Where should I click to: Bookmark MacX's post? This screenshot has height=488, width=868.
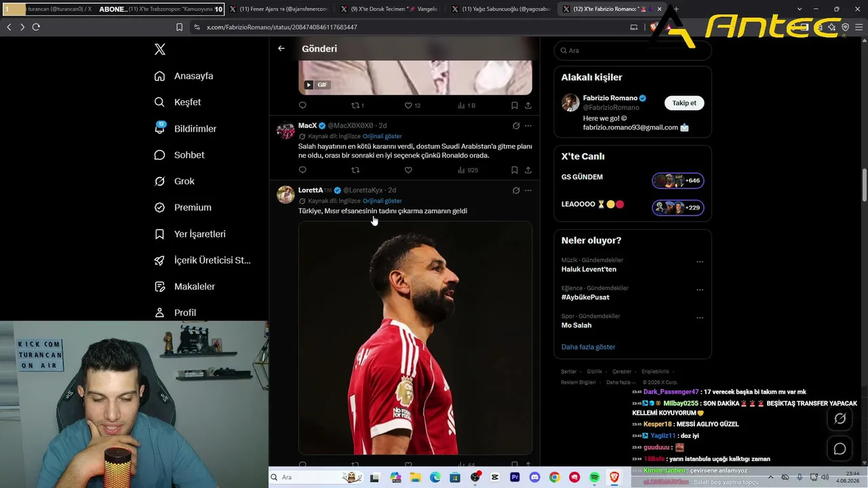pos(515,170)
